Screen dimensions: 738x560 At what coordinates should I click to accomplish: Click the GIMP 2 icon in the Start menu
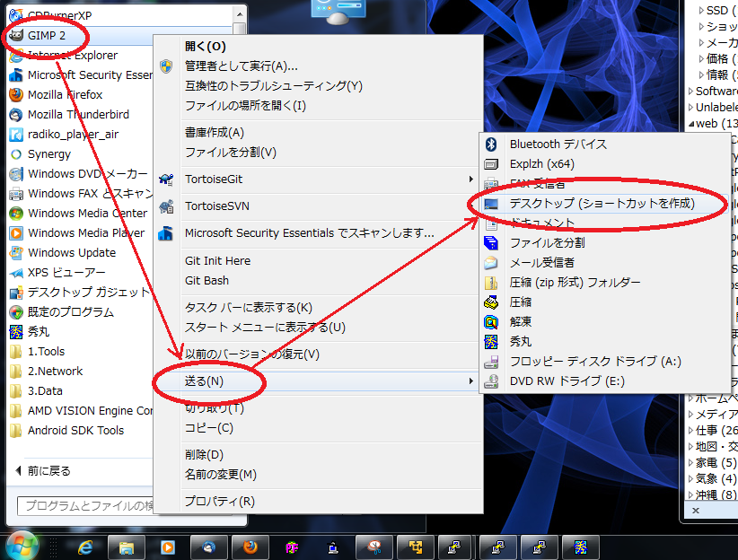pyautogui.click(x=16, y=35)
